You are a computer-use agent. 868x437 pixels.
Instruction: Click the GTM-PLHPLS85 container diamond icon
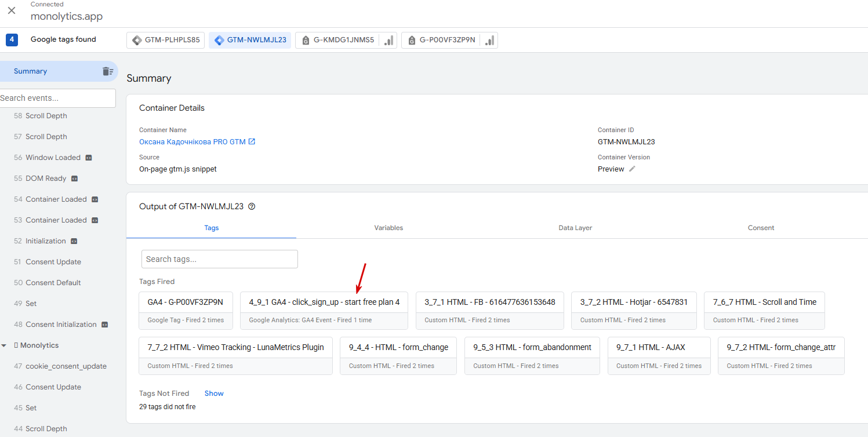point(137,40)
